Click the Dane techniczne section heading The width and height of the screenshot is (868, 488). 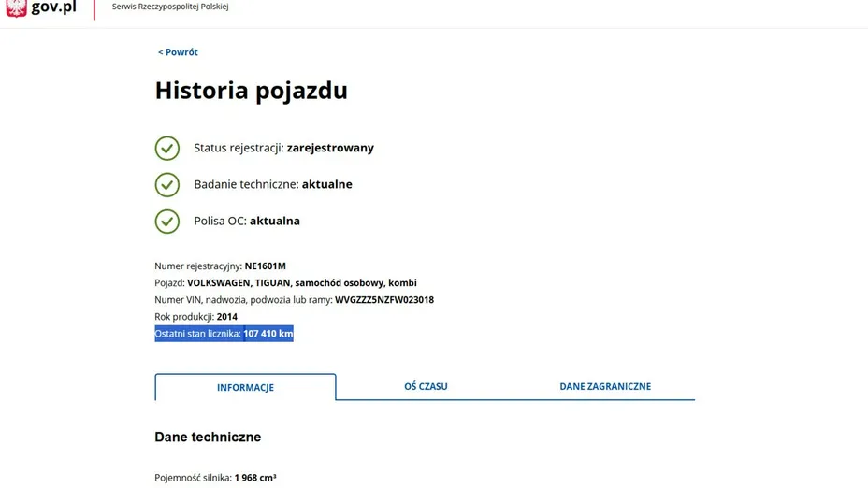[x=208, y=438]
